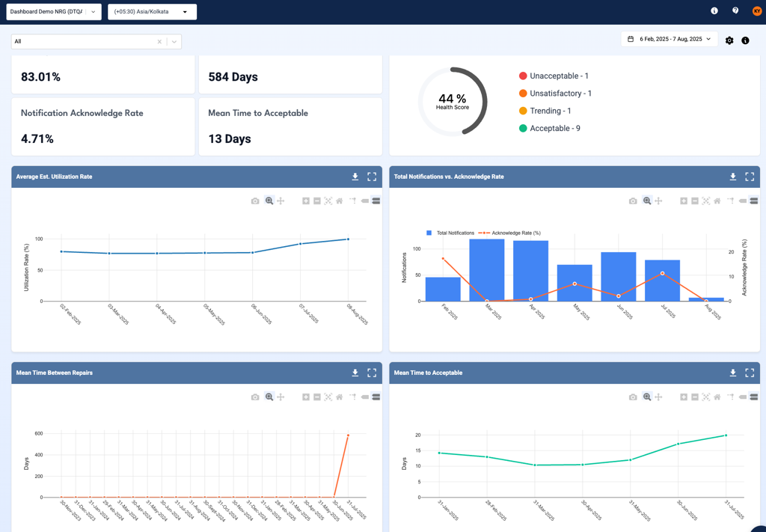Select the pan tool on the Utilization Rate chart

click(281, 201)
